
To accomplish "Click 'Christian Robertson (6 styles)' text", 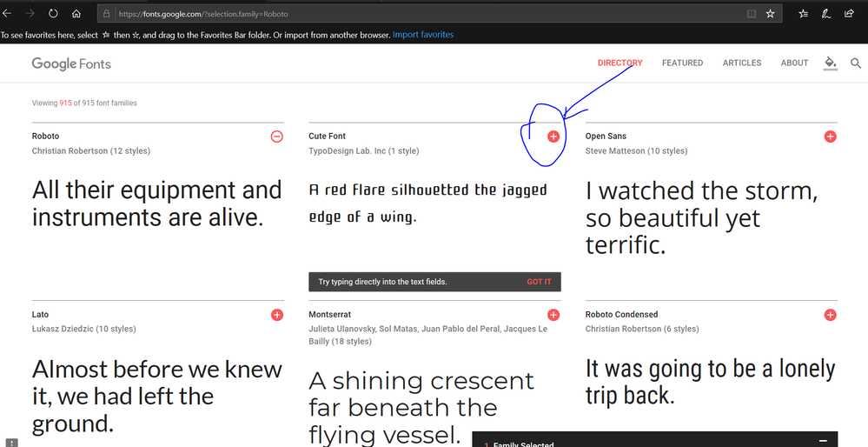I will (642, 329).
